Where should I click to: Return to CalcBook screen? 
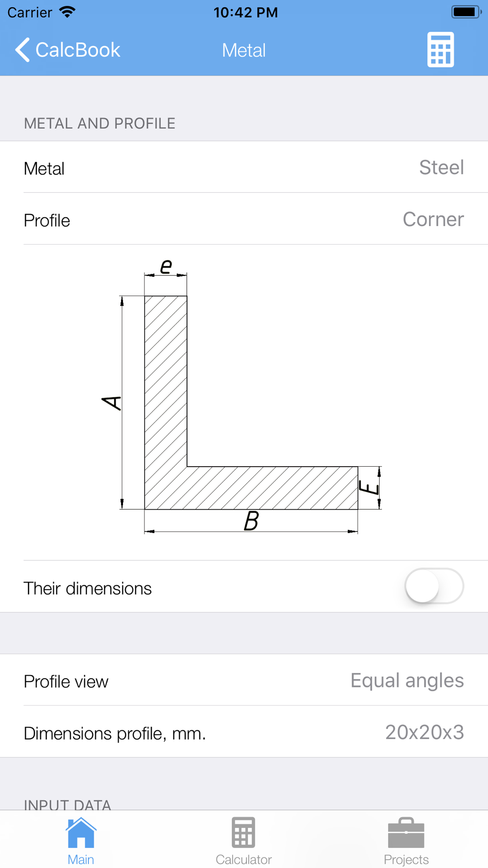(x=78, y=50)
